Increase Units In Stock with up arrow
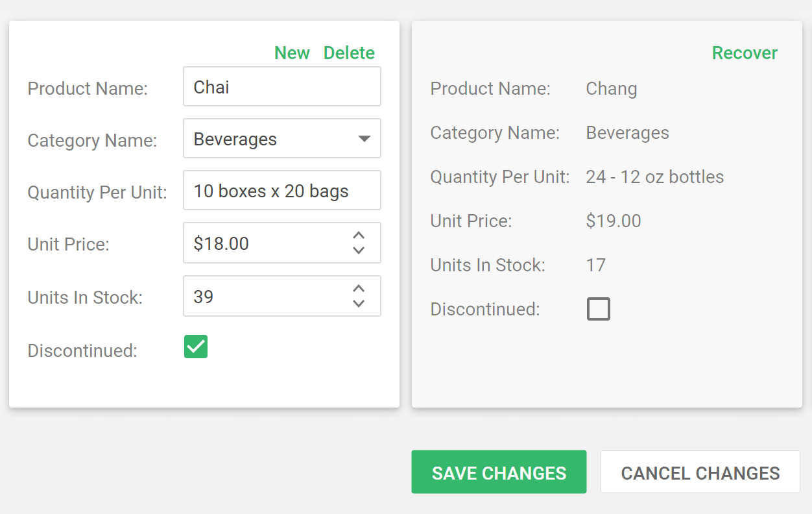The width and height of the screenshot is (812, 514). (359, 289)
